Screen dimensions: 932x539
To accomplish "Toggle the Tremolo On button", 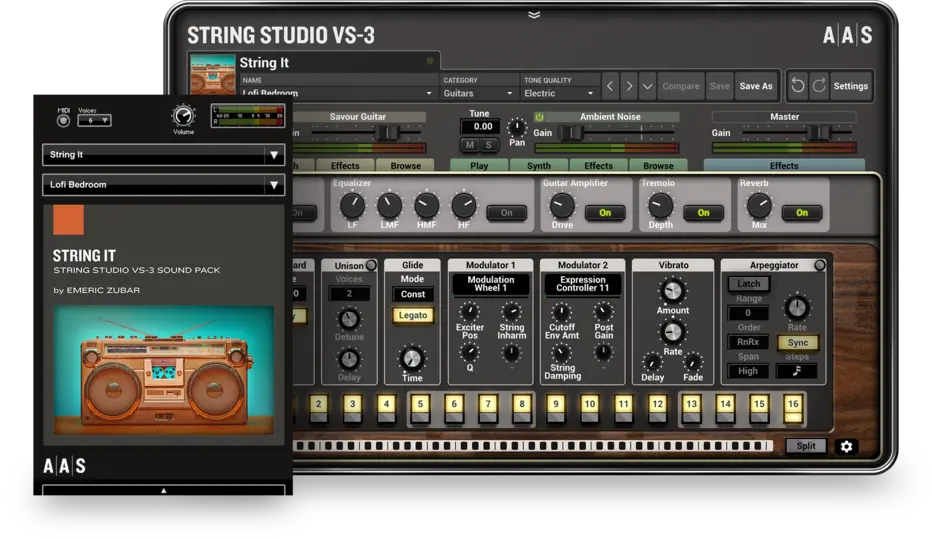I will [703, 213].
